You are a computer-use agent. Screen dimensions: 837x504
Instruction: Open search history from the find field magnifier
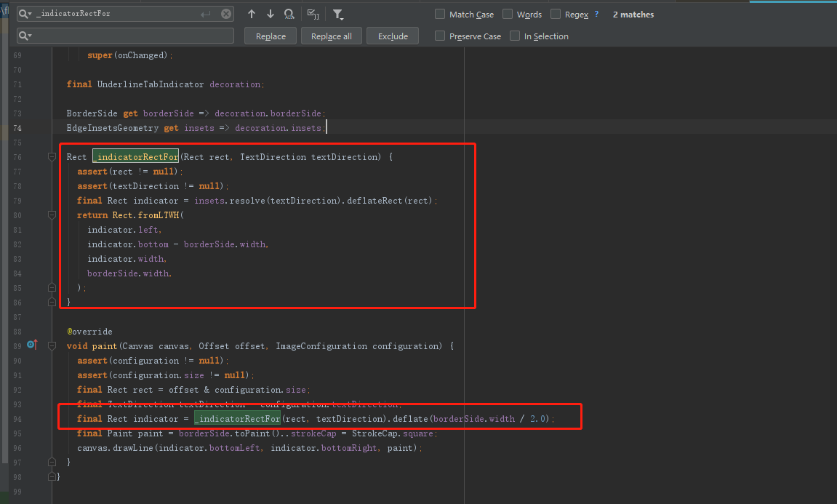pos(25,14)
